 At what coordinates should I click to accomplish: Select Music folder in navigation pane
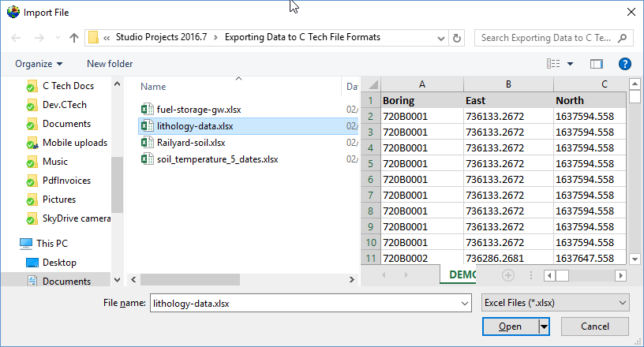click(54, 162)
